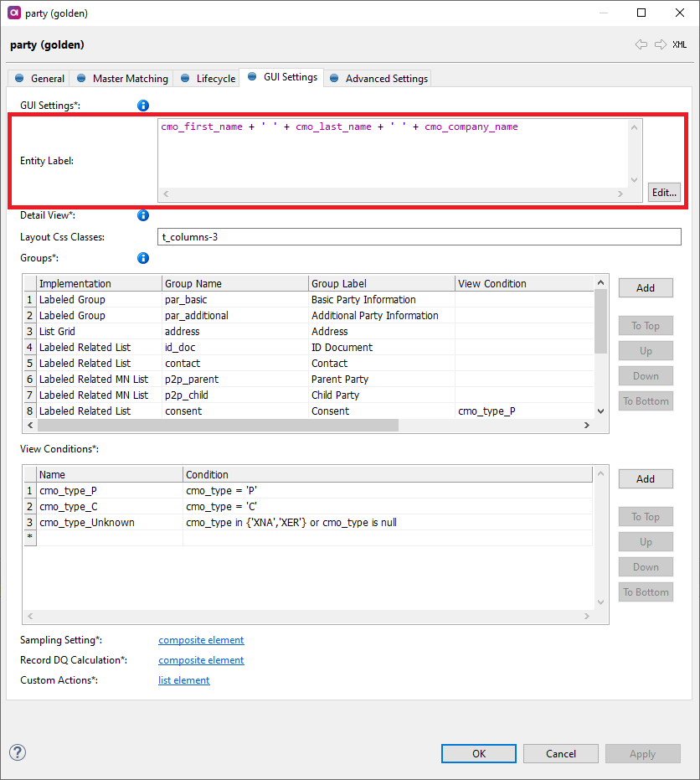Switch to the General tab

39,79
